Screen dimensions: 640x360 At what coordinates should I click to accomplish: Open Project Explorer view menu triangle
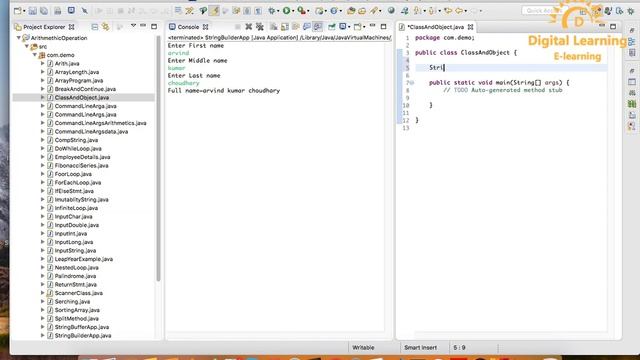pyautogui.click(x=133, y=26)
